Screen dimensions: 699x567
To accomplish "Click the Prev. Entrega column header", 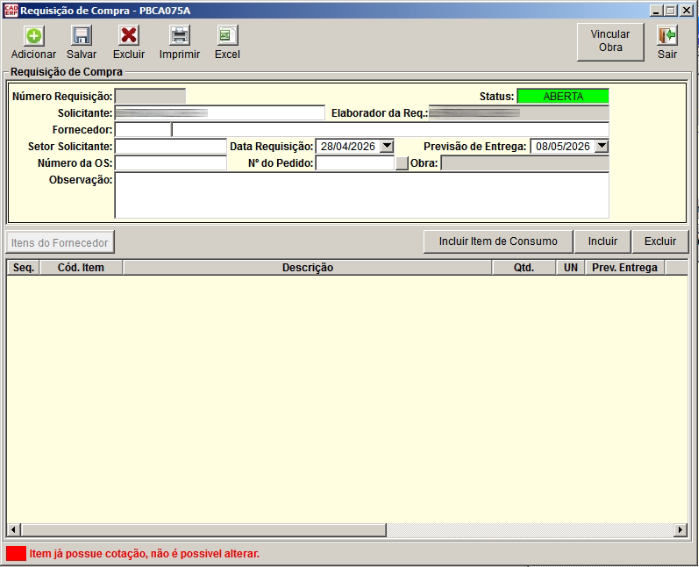I will pos(625,267).
